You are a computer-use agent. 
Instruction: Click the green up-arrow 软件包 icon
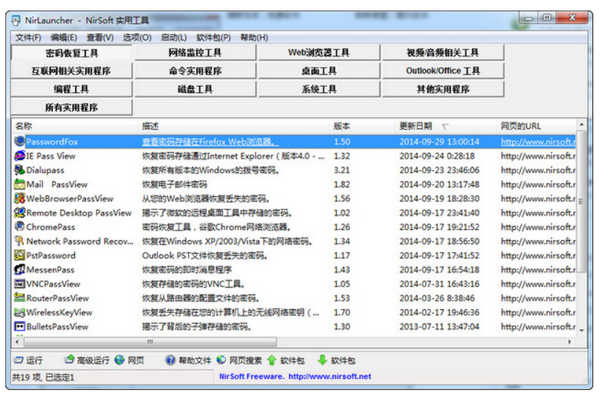[272, 360]
